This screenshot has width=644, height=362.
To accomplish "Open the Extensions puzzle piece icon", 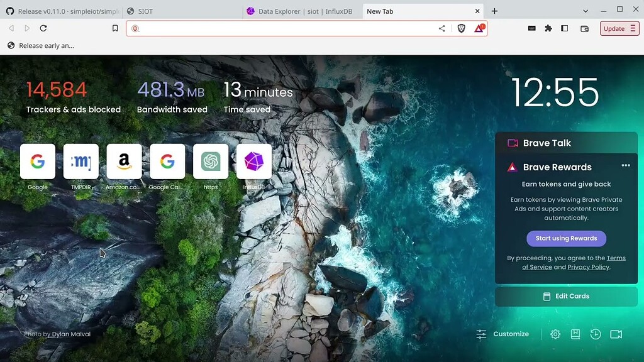I will pyautogui.click(x=548, y=28).
